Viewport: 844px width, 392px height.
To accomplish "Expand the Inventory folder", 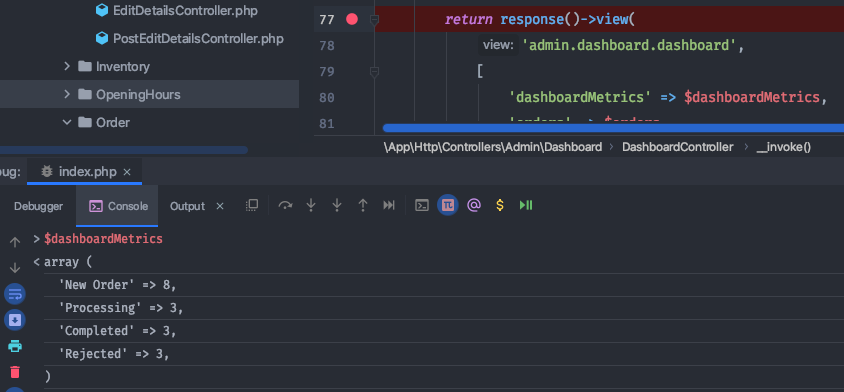I will click(x=67, y=66).
